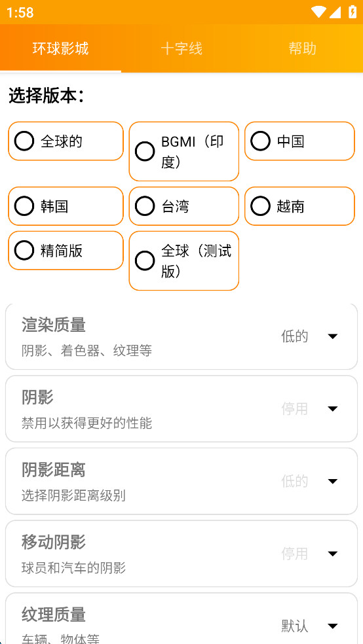Tap the Wi-Fi status bar icon
The image size is (363, 644).
pyautogui.click(x=318, y=12)
